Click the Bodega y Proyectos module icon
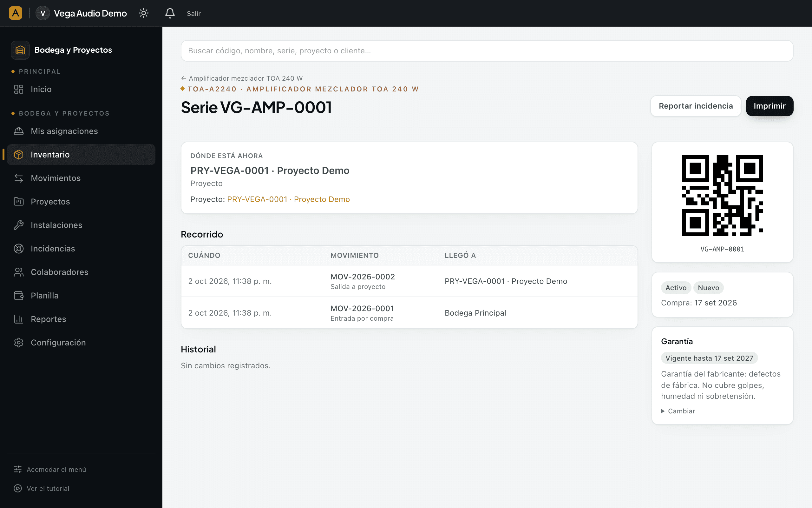Screen dimensions: 812x508 click(x=20, y=50)
